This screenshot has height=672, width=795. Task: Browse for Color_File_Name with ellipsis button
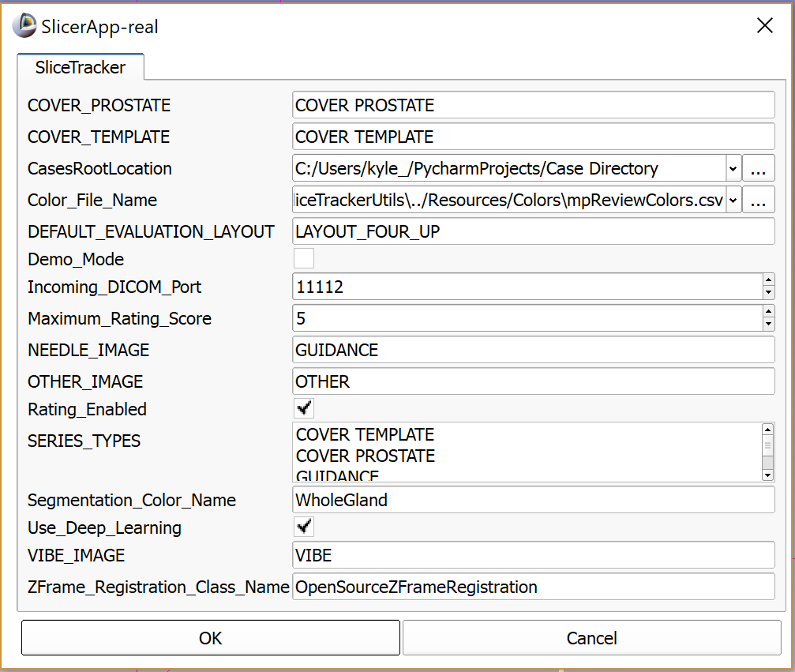click(x=758, y=201)
